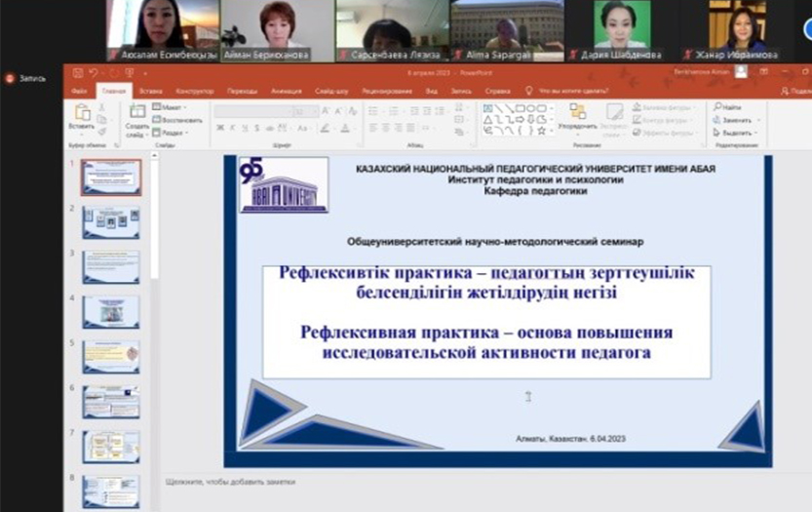Click the New Slide (Создать слайд) icon
This screenshot has height=512, width=812.
coord(137,111)
